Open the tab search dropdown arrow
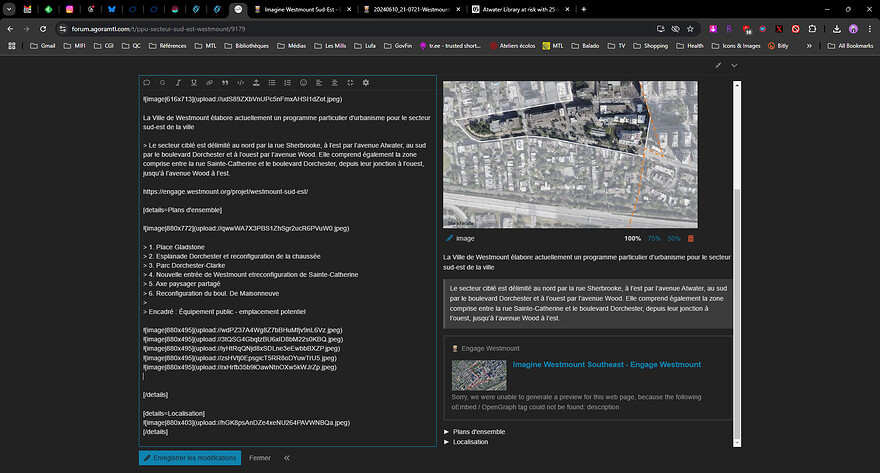Image resolution: width=880 pixels, height=473 pixels. point(10,10)
